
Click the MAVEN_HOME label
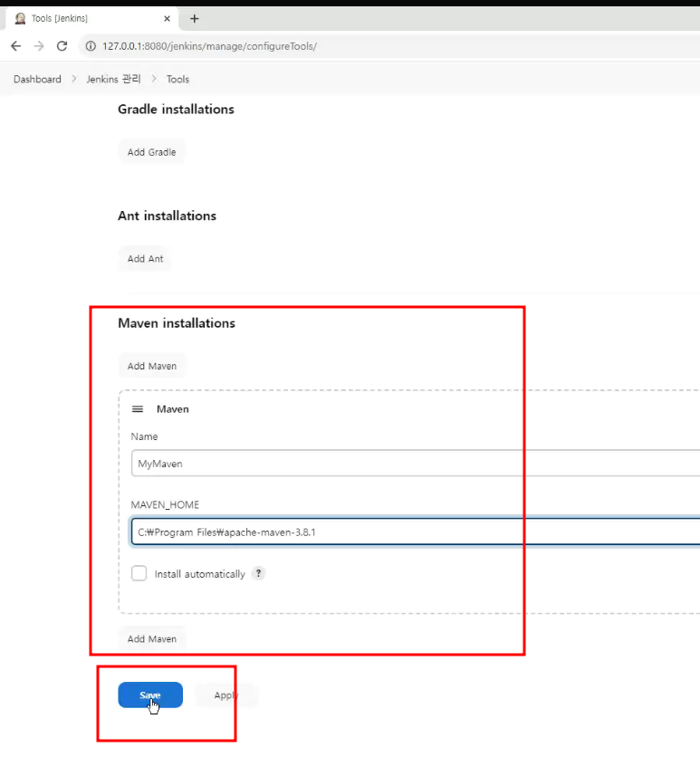tap(165, 505)
